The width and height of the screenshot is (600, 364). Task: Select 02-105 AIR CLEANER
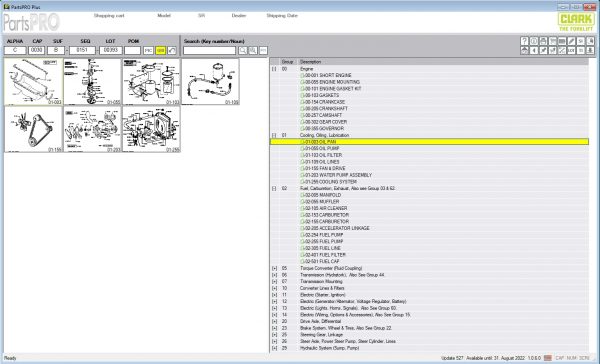(326, 208)
